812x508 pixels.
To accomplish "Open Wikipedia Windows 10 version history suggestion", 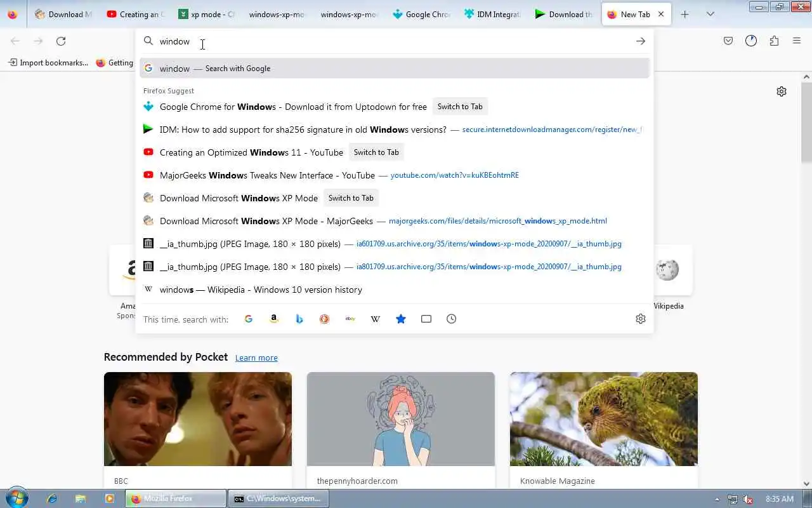I will click(x=395, y=290).
